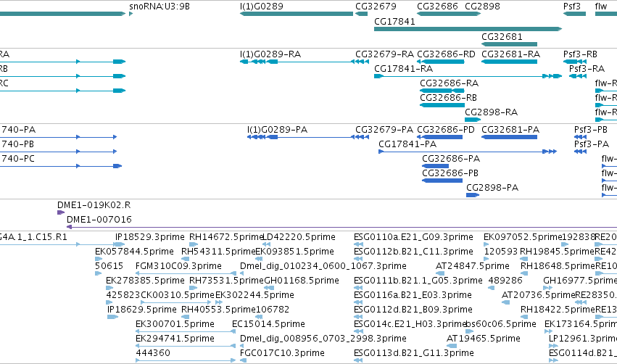Click the CG32686-RB transcript label

448,98
